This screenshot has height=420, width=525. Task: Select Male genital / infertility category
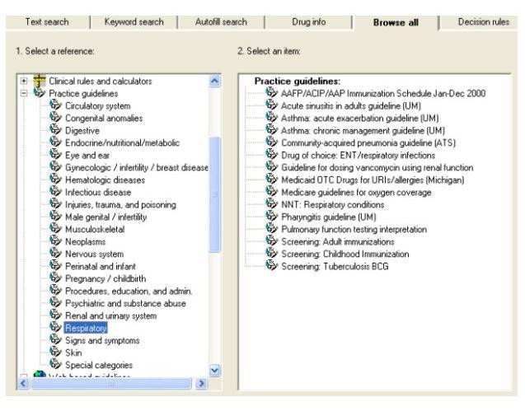[105, 217]
